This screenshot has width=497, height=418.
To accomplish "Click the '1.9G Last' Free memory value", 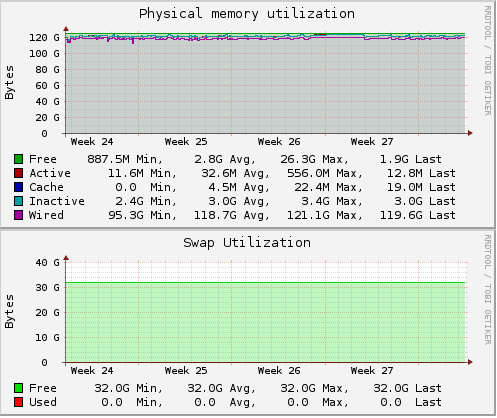I will tap(411, 159).
